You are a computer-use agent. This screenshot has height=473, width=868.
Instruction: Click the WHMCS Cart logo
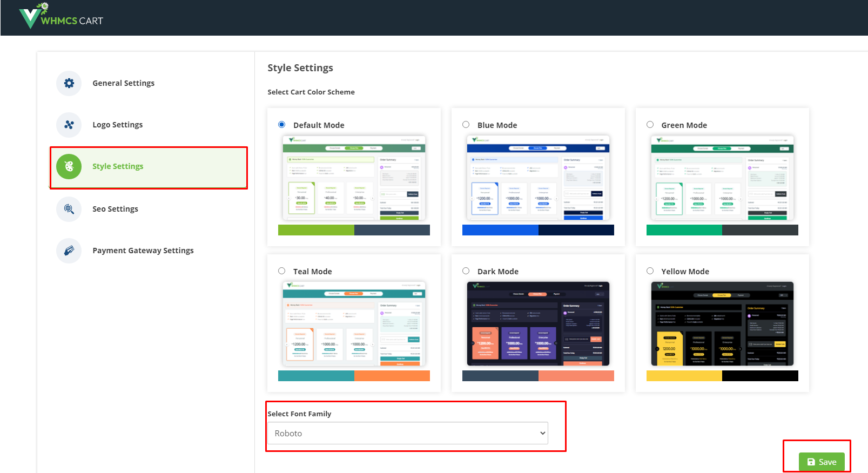(60, 17)
